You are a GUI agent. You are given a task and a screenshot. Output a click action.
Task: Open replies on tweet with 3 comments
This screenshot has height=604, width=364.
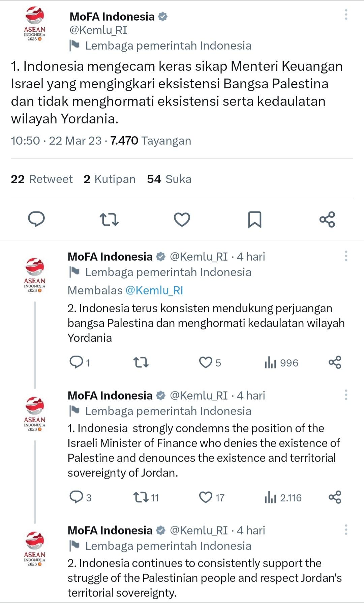(x=76, y=497)
